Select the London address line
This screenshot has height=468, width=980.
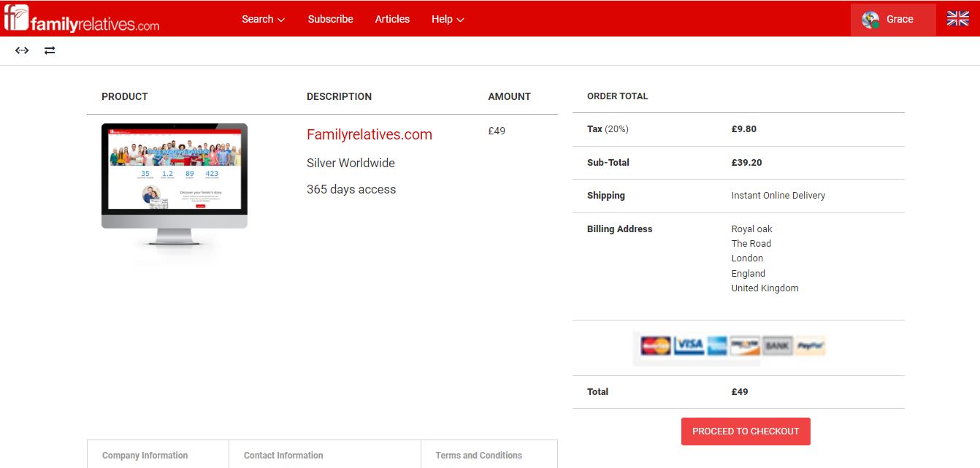[747, 258]
